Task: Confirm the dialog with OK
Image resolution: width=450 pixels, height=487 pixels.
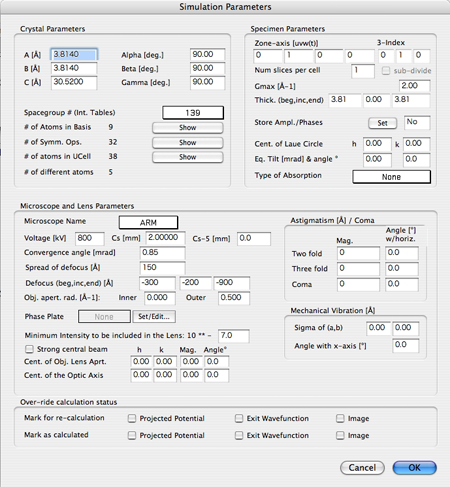Action: [x=414, y=468]
